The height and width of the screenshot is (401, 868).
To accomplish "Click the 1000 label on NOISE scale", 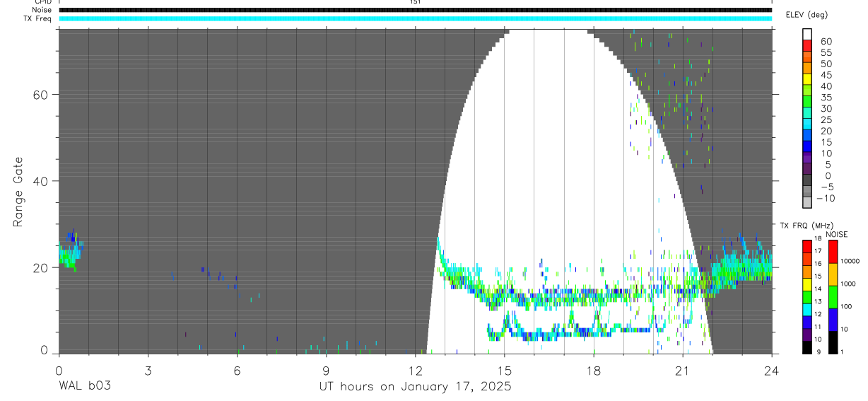I will (x=848, y=284).
